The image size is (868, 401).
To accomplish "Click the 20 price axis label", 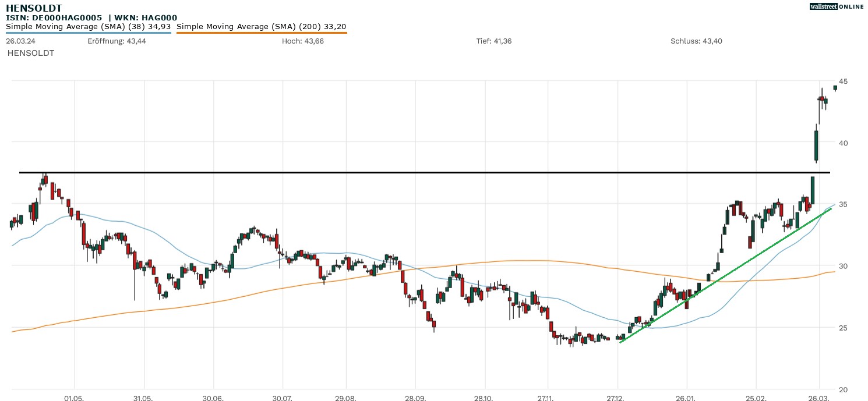I will [843, 389].
